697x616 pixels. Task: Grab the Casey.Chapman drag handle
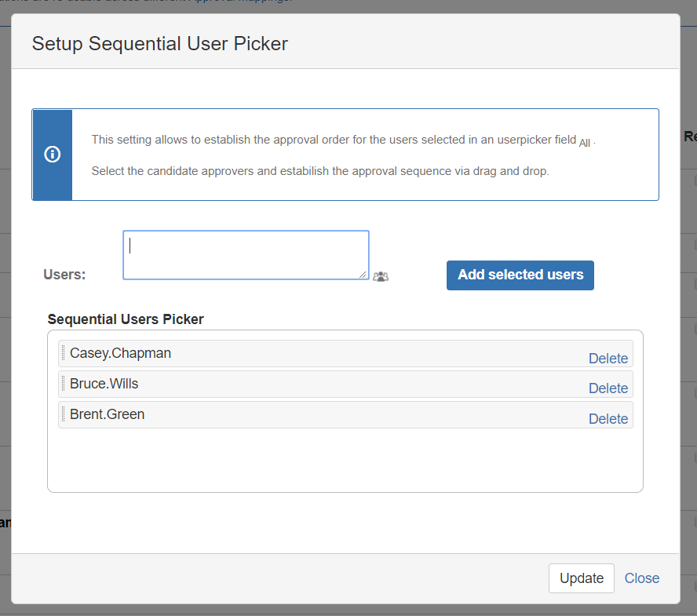[x=63, y=353]
